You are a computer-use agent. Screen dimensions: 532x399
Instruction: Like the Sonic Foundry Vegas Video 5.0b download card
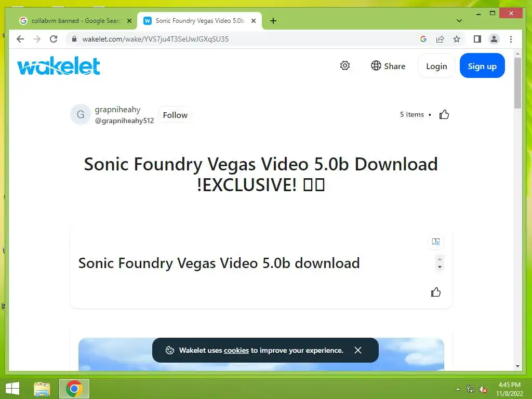pyautogui.click(x=436, y=292)
